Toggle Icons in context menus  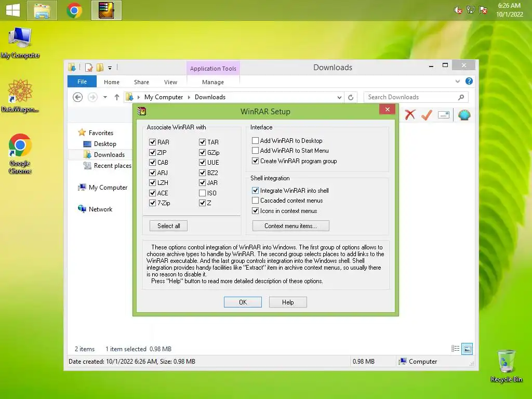[x=256, y=211]
